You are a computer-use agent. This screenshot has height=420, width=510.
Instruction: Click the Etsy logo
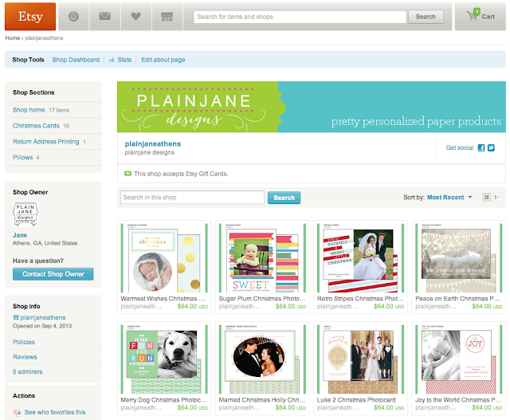pos(30,16)
